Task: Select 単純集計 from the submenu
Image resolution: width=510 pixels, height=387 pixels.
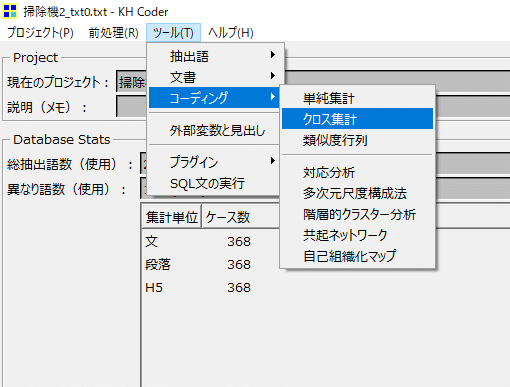Action: pos(357,98)
